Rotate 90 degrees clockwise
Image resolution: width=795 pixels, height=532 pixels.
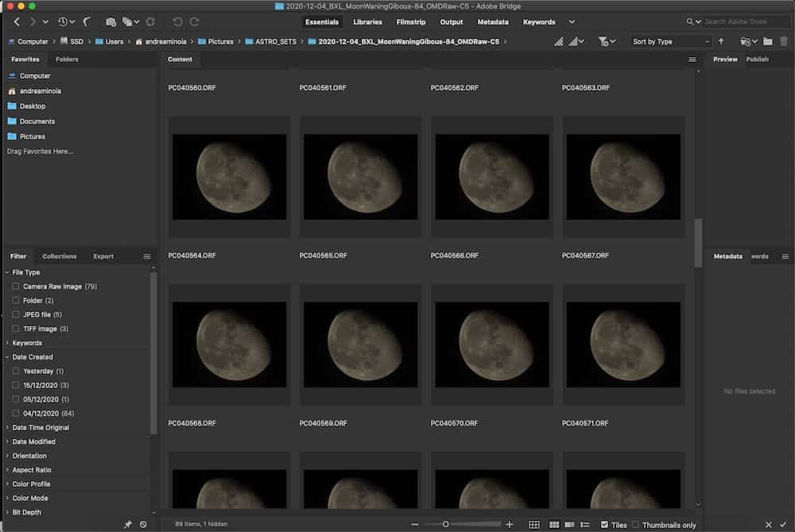194,21
